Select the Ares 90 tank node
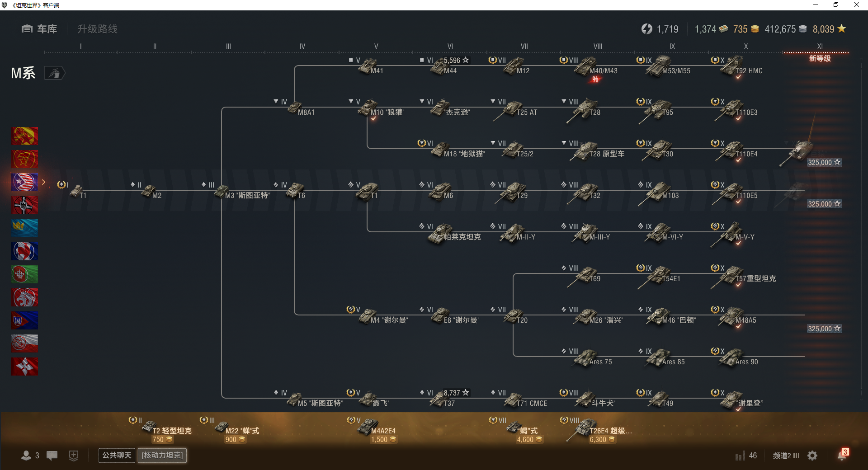 pos(735,357)
